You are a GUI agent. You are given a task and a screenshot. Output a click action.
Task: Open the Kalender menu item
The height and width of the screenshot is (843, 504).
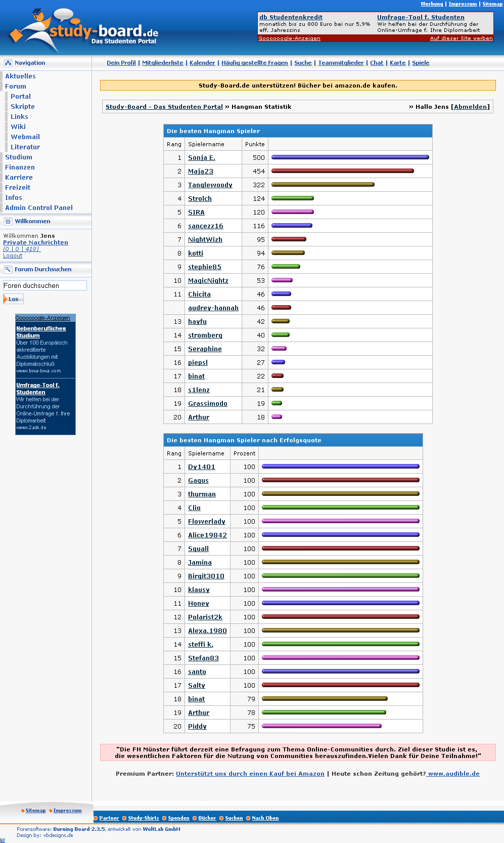(x=202, y=63)
